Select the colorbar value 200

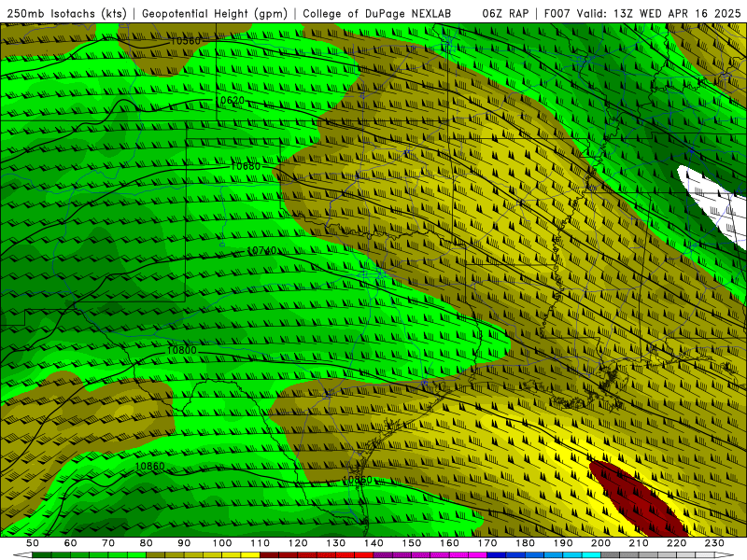601,543
